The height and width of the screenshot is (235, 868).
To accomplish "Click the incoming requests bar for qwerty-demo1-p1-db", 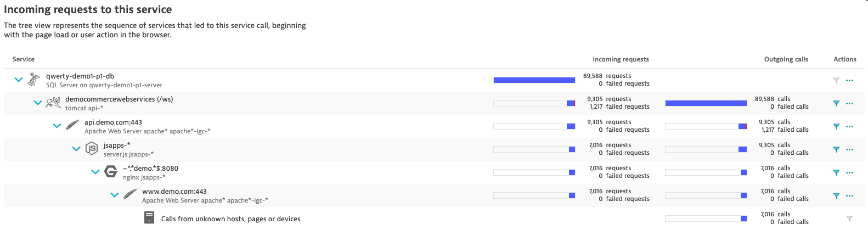I will (x=534, y=80).
